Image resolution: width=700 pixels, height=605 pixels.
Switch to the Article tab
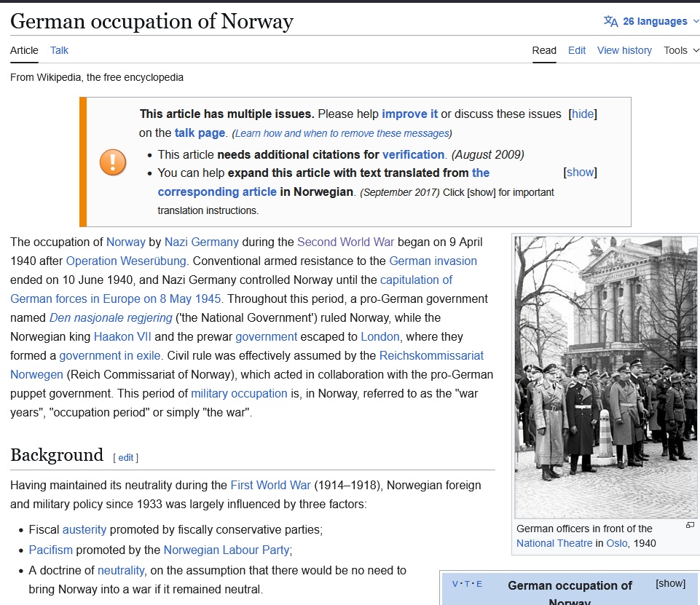click(x=24, y=50)
